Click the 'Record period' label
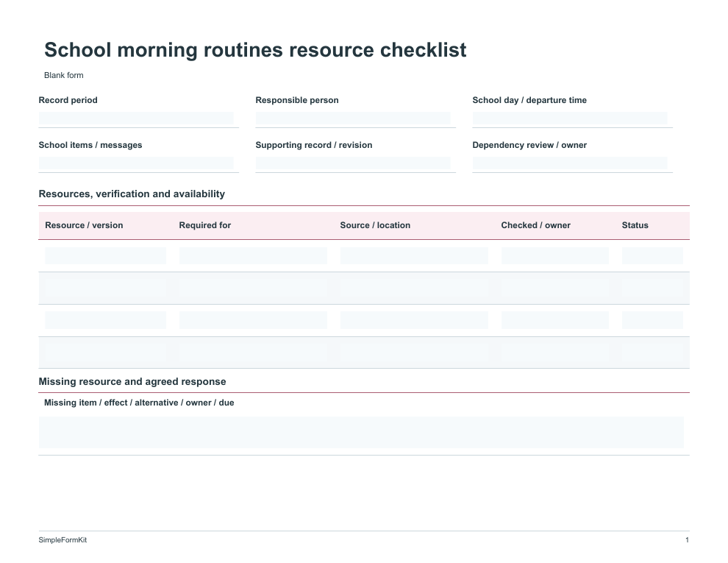 (x=68, y=100)
